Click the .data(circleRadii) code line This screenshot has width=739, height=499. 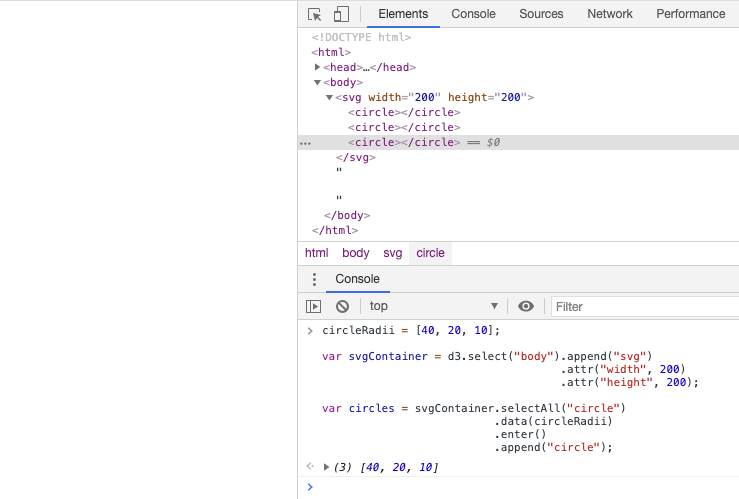click(x=553, y=421)
